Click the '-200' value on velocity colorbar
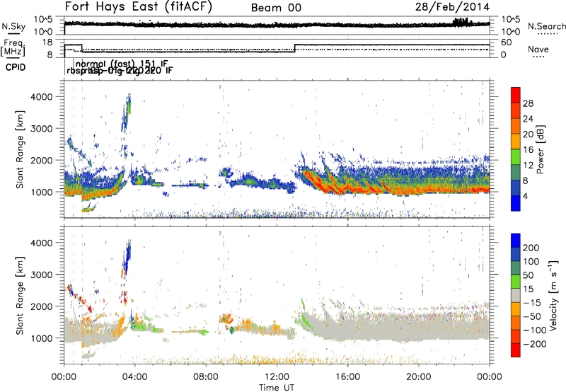The image size is (566, 392). coord(533,344)
